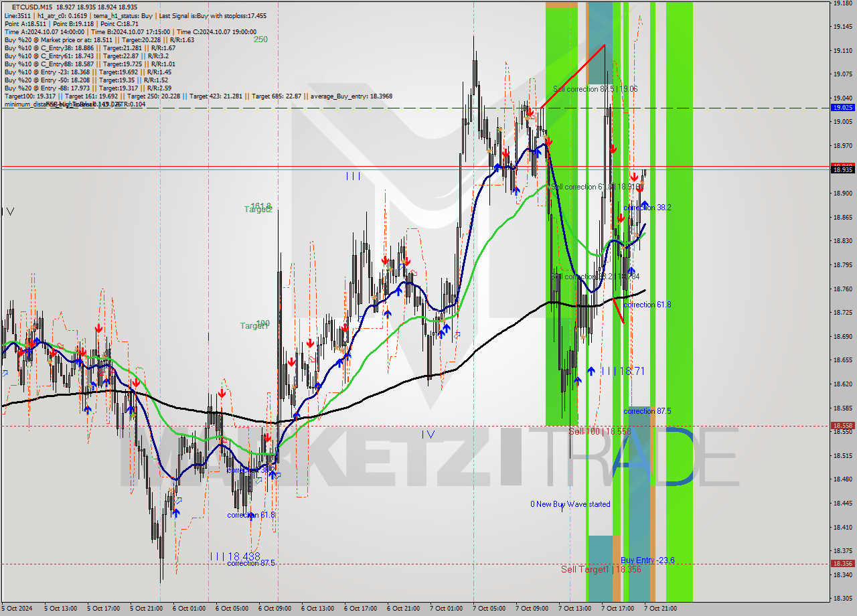The image size is (857, 616).
Task: Click the red 18.356 price tag
Action: [842, 563]
